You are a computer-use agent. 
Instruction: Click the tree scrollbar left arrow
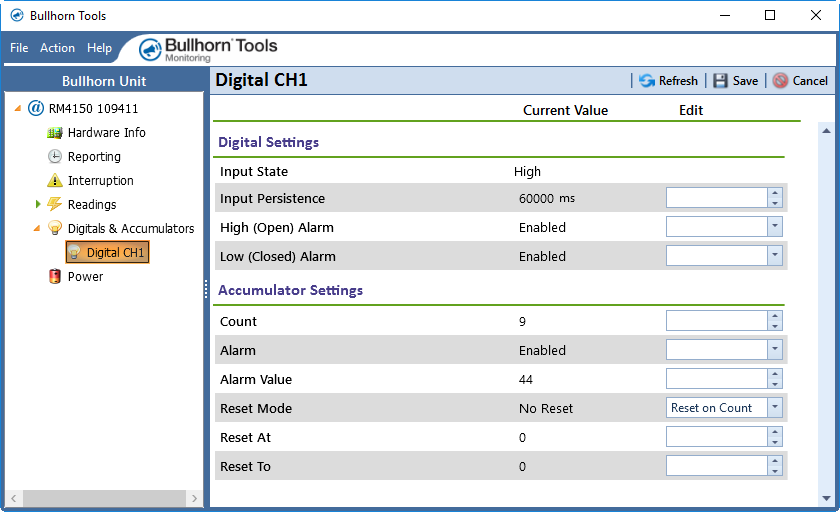coord(13,498)
